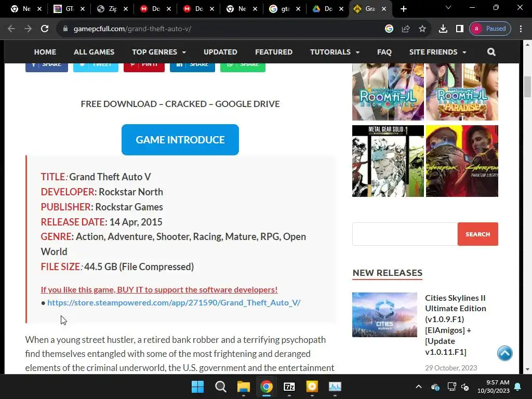
Task: Open the performance monitor taskbar icon
Action: (x=335, y=387)
